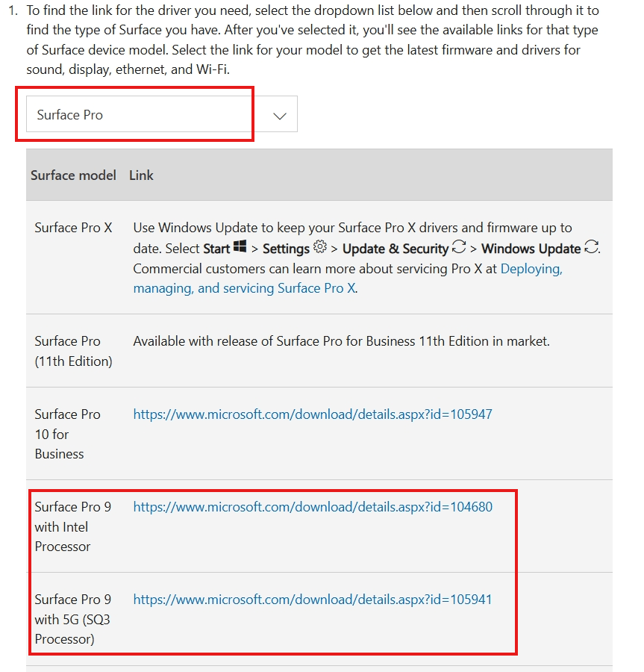
Task: Select the "Surface Pro X" model cell
Action: click(x=73, y=228)
